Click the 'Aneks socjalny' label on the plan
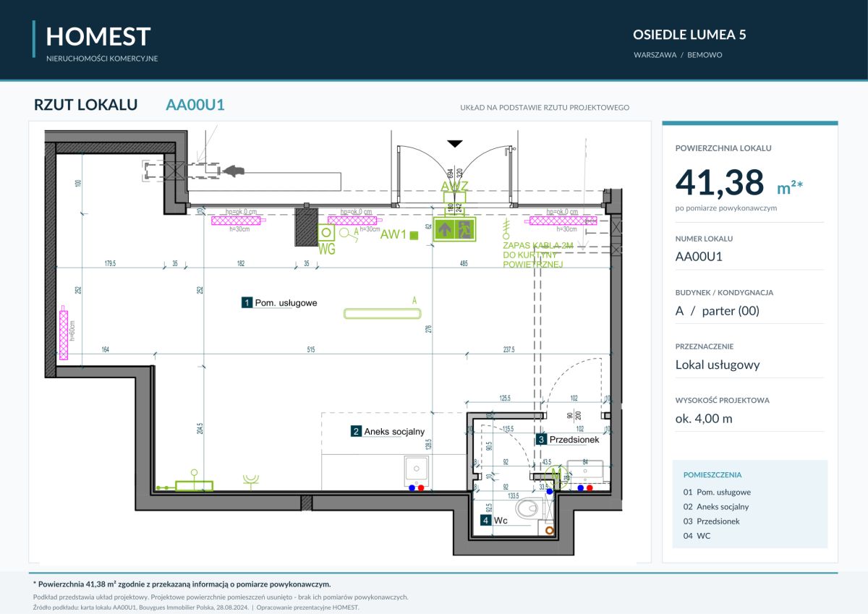This screenshot has width=868, height=614. 394,432
